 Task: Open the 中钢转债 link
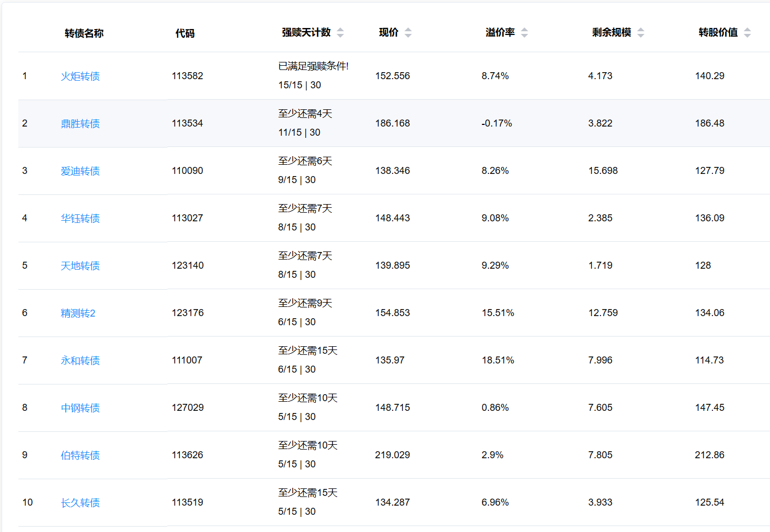click(80, 408)
